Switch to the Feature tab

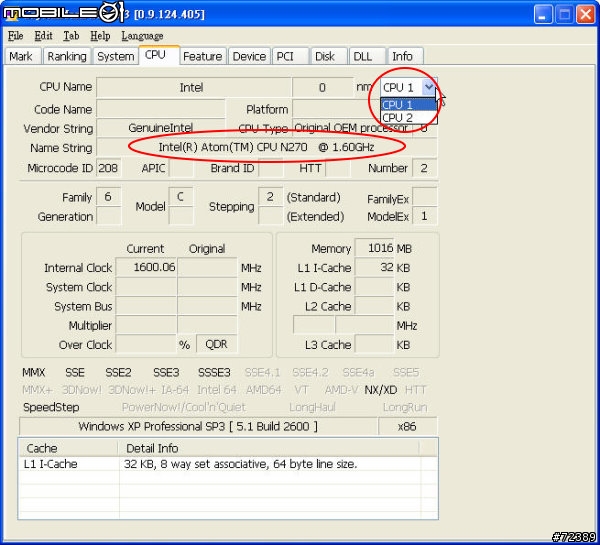pyautogui.click(x=203, y=57)
